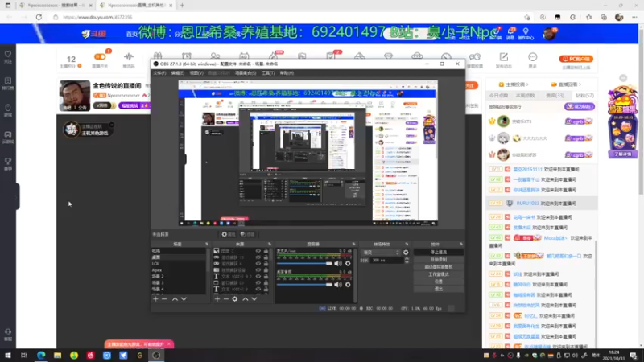Open the 场景集合(S) menu in OBS
This screenshot has width=644, height=362.
pos(246,73)
